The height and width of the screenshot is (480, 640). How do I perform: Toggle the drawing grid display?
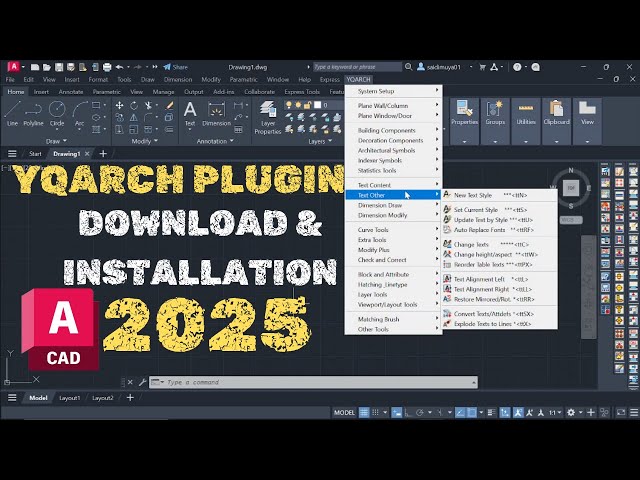pos(364,413)
